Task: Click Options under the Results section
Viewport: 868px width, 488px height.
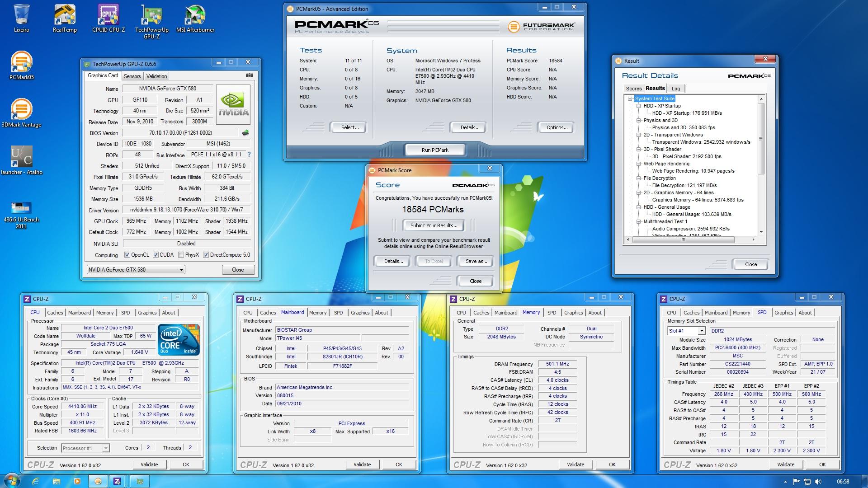Action: tap(557, 127)
